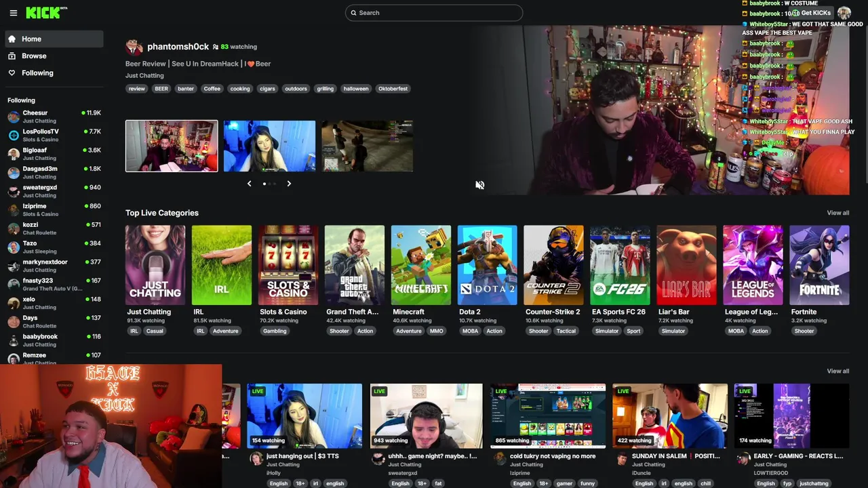Open the 'EARLY - GAMING - REACTS' stream thumbnail
Screen dimensions: 868x488
click(x=791, y=416)
